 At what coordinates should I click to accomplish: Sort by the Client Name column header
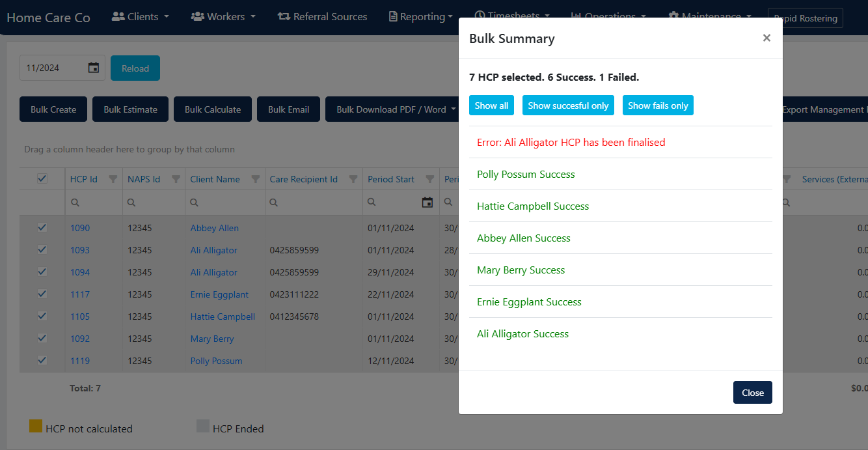pos(215,179)
